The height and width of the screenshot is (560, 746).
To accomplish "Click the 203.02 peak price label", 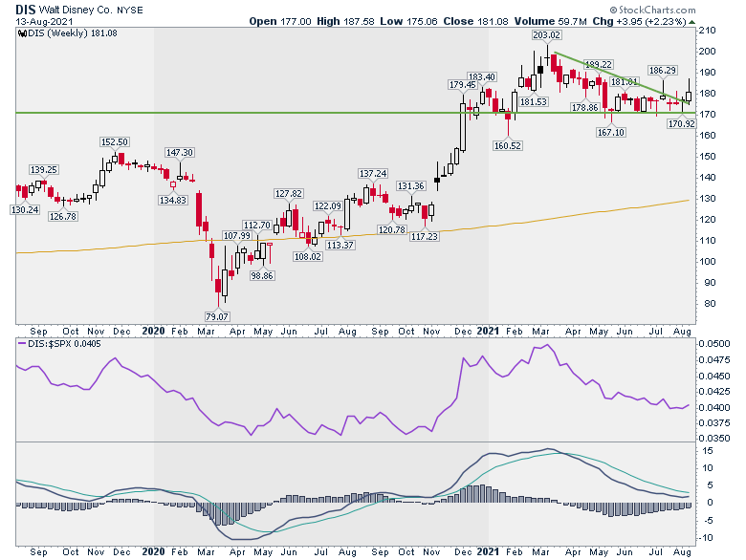I will pyautogui.click(x=546, y=34).
